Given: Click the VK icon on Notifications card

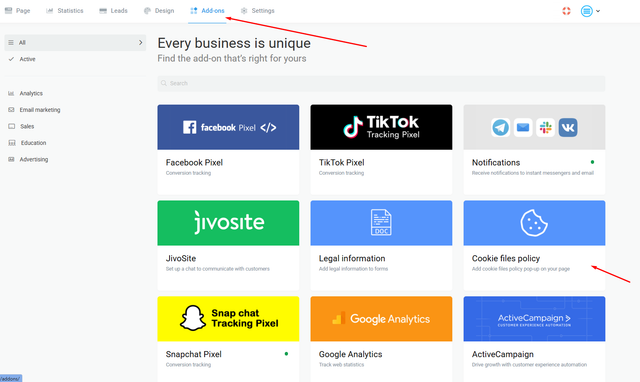Looking at the screenshot, I should pyautogui.click(x=568, y=127).
